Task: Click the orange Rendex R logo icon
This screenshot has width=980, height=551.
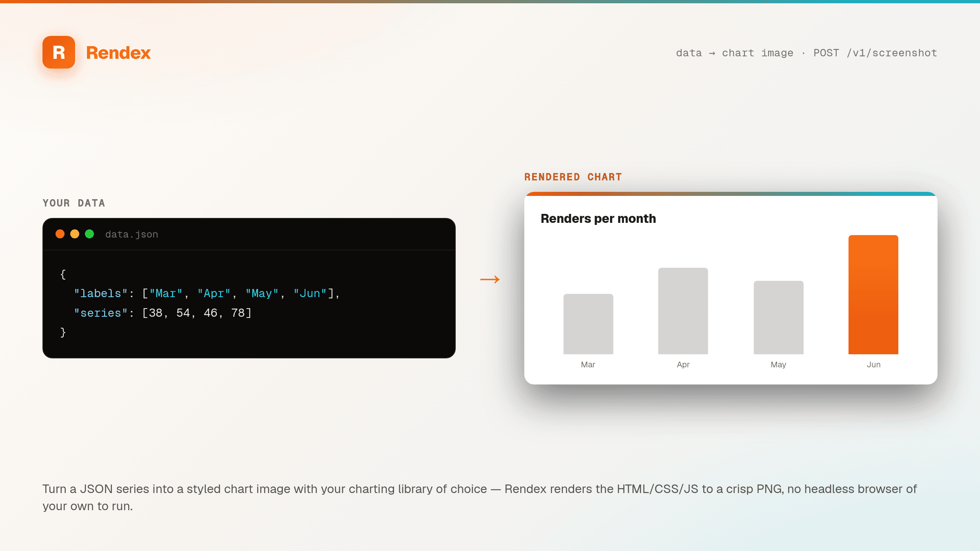Action: (59, 52)
